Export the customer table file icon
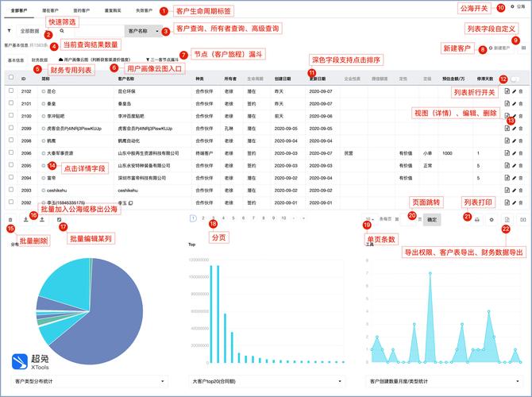 (x=507, y=219)
